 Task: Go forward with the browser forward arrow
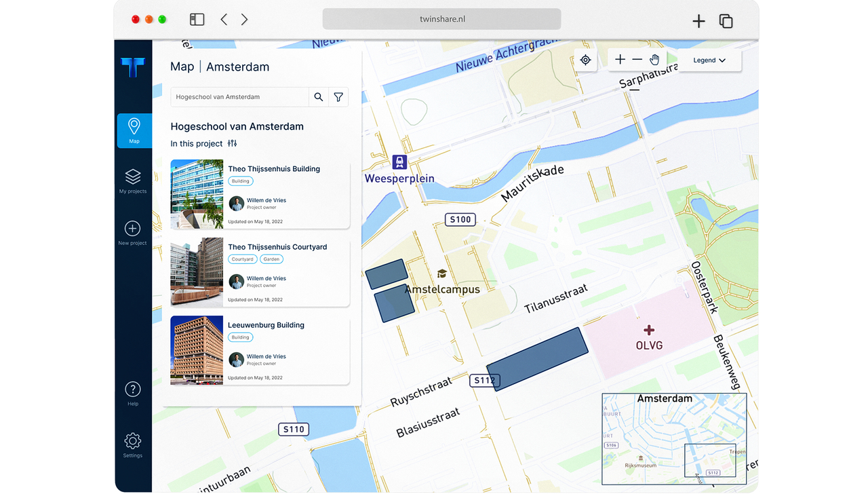point(244,20)
